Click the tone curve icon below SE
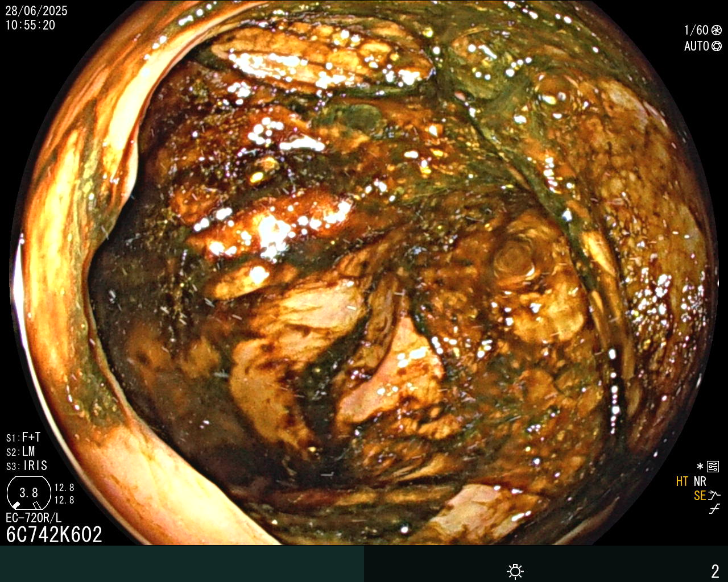Screen dimensions: 728x582 tap(714, 509)
